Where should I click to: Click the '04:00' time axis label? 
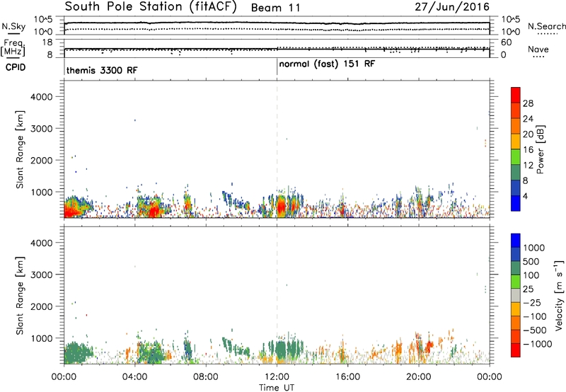[134, 377]
